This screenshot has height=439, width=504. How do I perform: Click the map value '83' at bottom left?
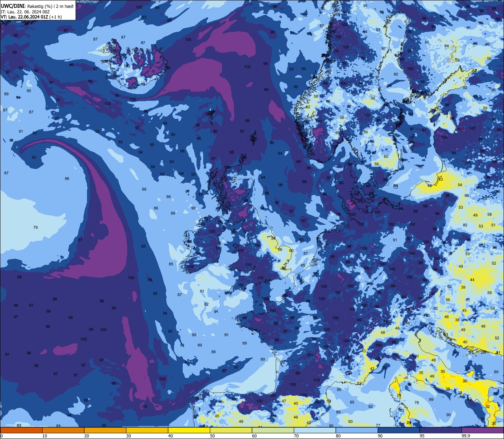[19, 426]
